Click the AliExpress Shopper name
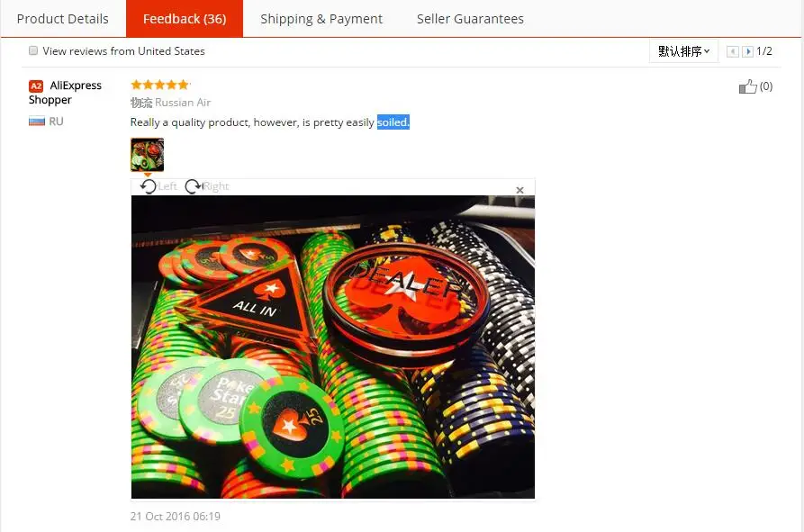The image size is (804, 532). 65,93
